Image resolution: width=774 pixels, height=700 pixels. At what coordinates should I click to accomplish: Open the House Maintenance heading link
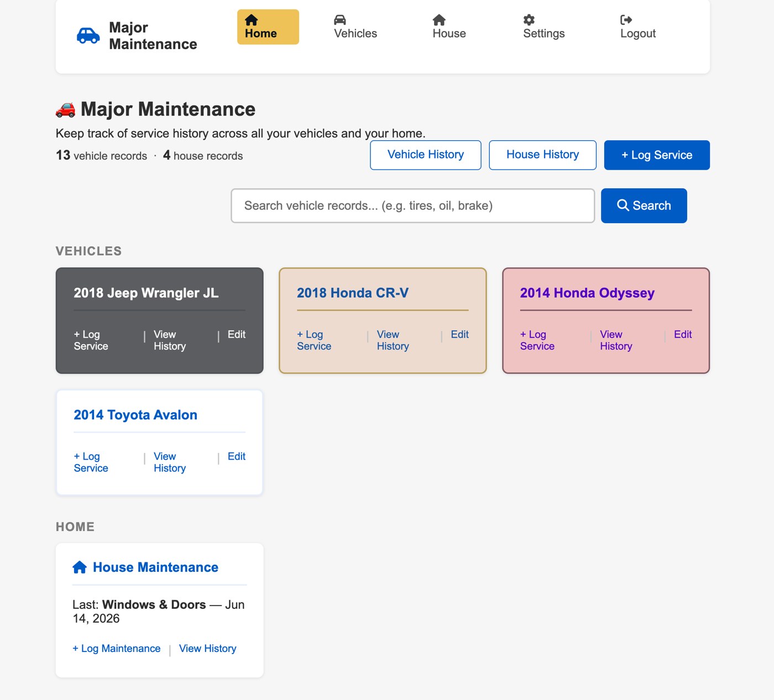coord(155,567)
